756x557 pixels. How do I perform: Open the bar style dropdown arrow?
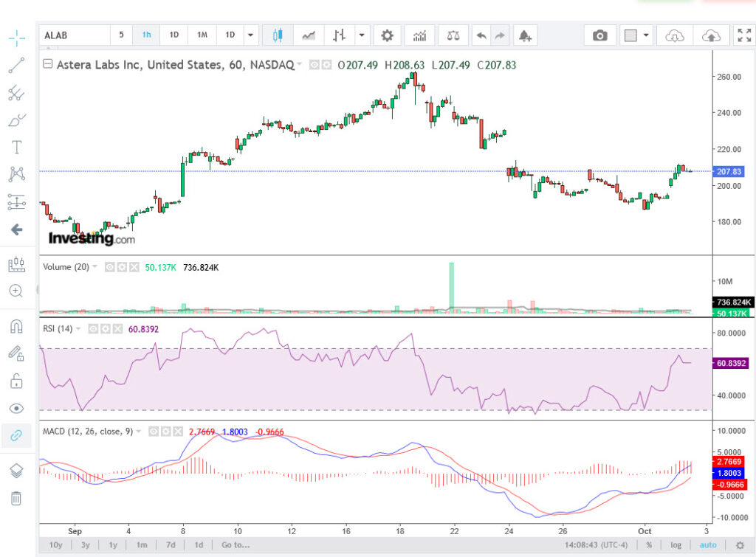[x=362, y=35]
